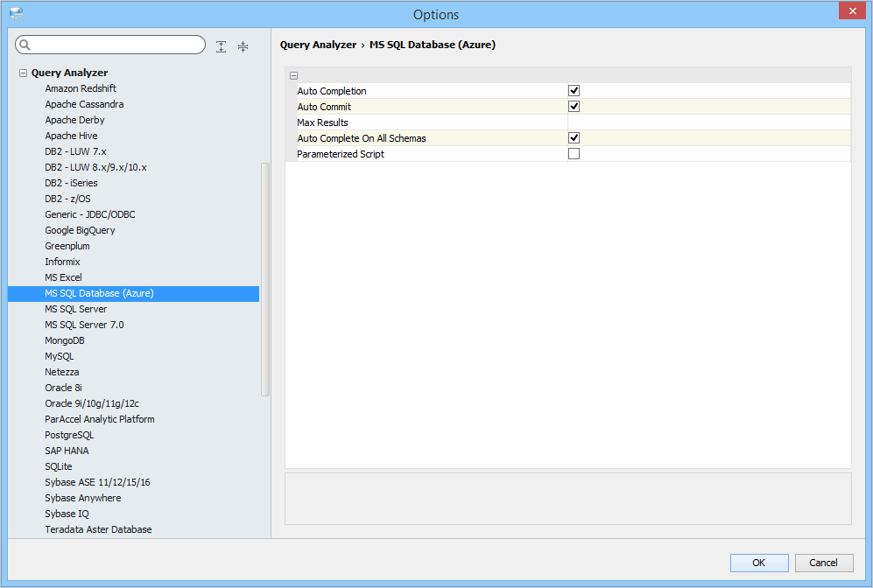The width and height of the screenshot is (873, 588).
Task: Select Google BigQuery entry
Action: point(81,230)
